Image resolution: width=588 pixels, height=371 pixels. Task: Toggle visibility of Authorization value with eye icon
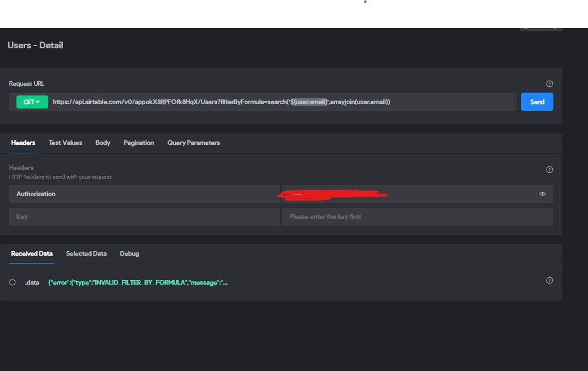pyautogui.click(x=542, y=194)
